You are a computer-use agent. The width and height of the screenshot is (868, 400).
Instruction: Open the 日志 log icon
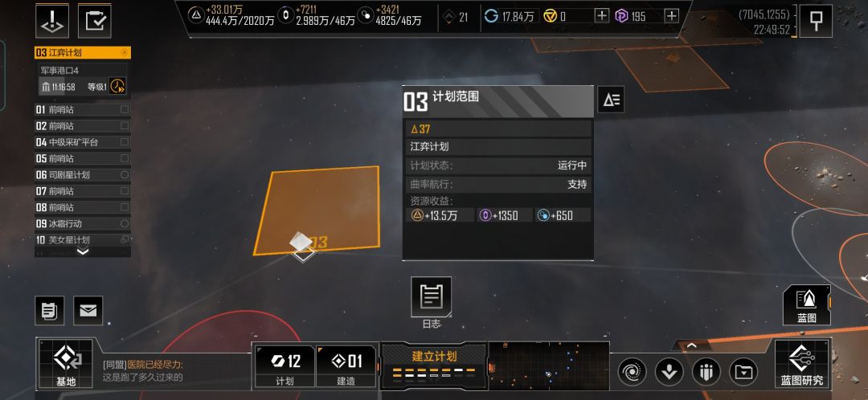tap(432, 297)
